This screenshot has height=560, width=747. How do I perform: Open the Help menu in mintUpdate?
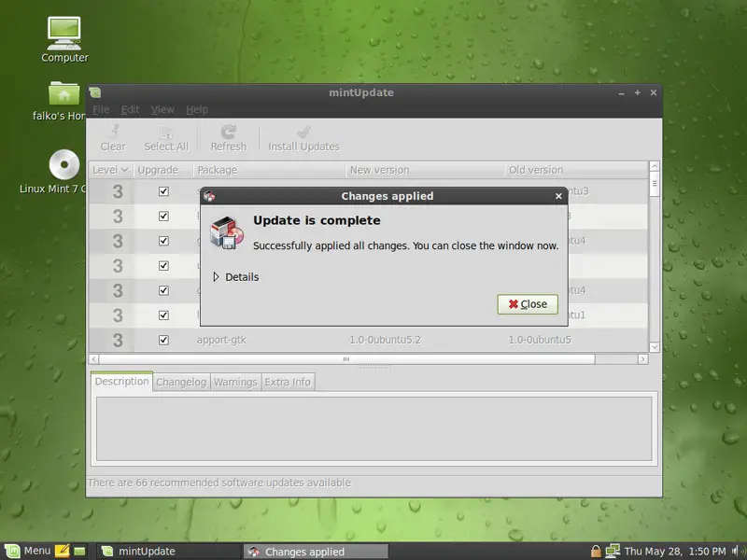197,110
